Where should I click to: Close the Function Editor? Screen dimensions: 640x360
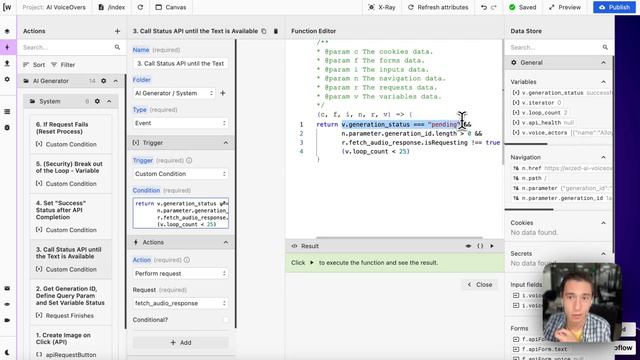point(480,284)
